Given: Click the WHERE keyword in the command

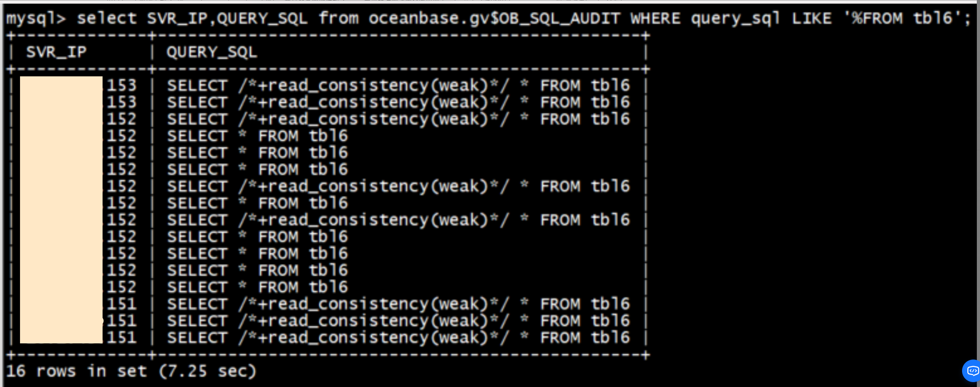Looking at the screenshot, I should coord(655,18).
